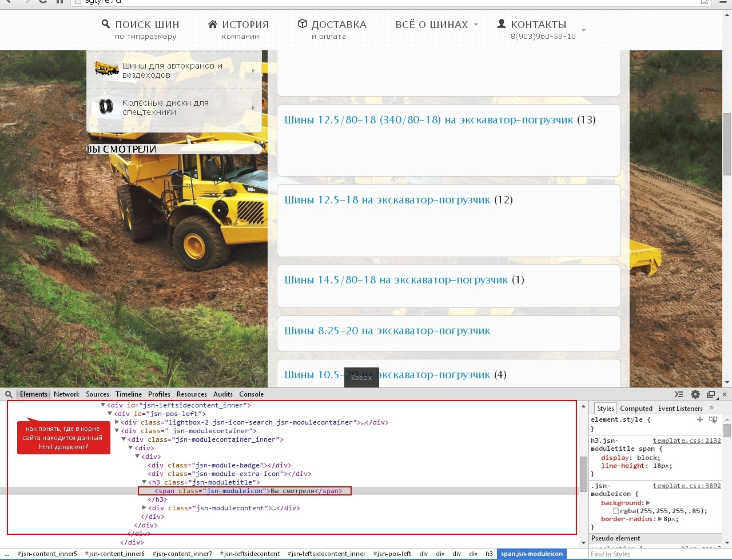Viewport: 732px width, 560px height.
Task: Open the ВСЁ О ШИНАХ dropdown menu
Action: click(436, 25)
